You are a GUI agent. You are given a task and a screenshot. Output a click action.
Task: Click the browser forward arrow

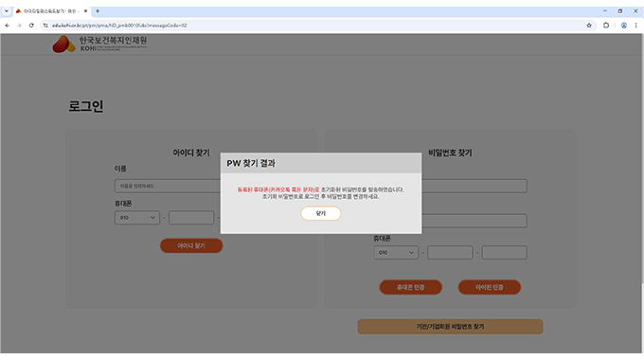(x=19, y=25)
